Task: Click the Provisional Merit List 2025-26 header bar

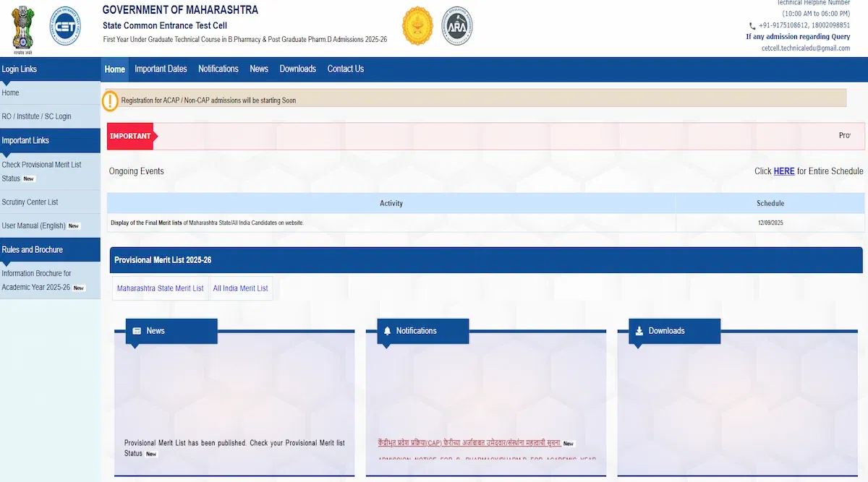Action: [x=486, y=260]
